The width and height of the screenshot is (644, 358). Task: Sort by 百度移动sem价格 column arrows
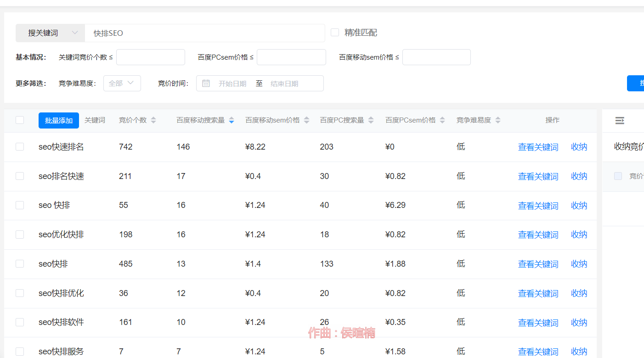pyautogui.click(x=306, y=120)
